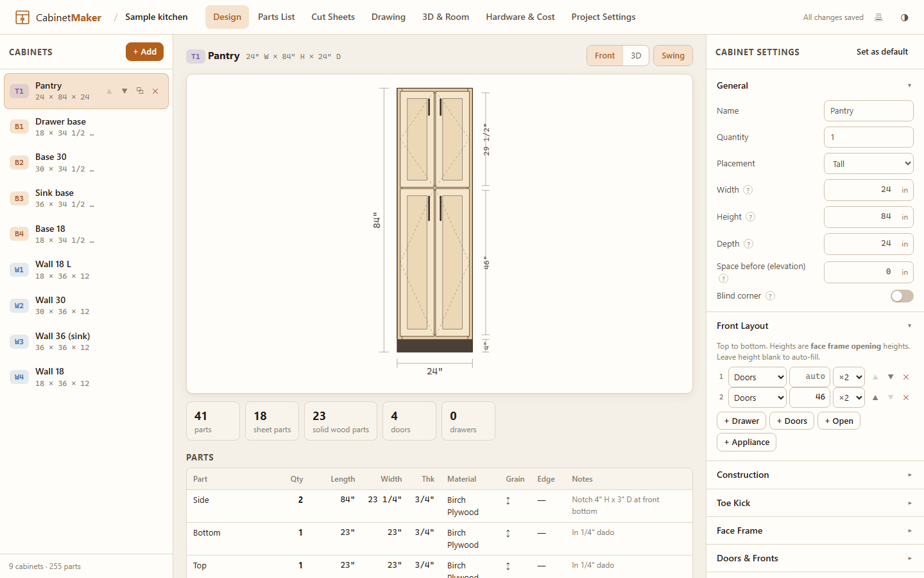This screenshot has width=924, height=578.
Task: Click Set as default
Action: coord(882,52)
